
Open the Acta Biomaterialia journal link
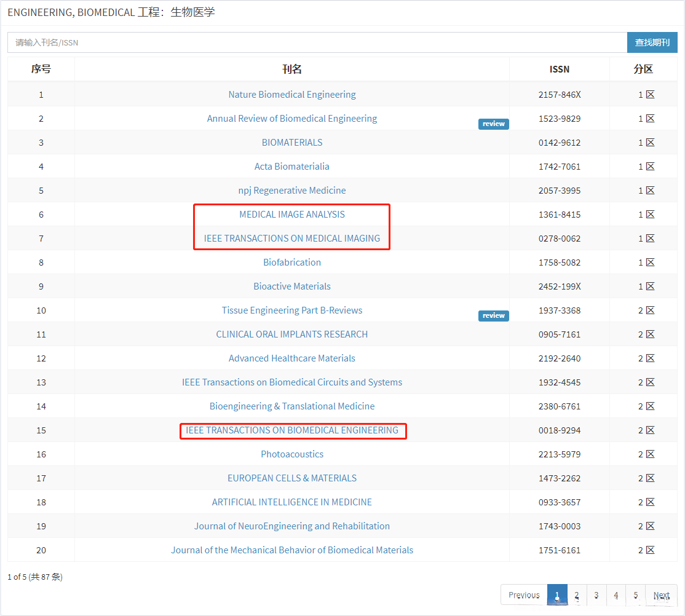pyautogui.click(x=292, y=167)
